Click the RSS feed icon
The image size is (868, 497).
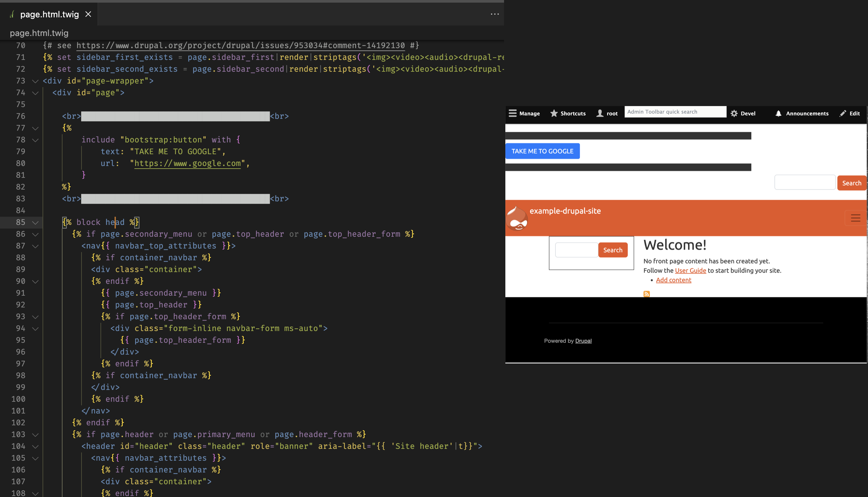pos(646,294)
